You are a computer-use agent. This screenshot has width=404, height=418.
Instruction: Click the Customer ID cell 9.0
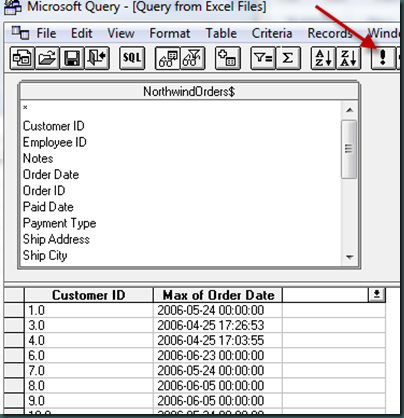[x=89, y=400]
